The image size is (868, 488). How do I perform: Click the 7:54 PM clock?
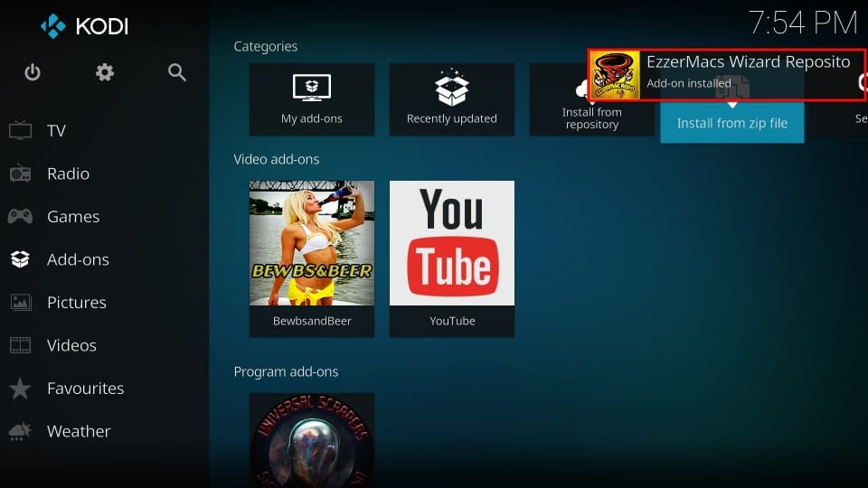tap(803, 23)
